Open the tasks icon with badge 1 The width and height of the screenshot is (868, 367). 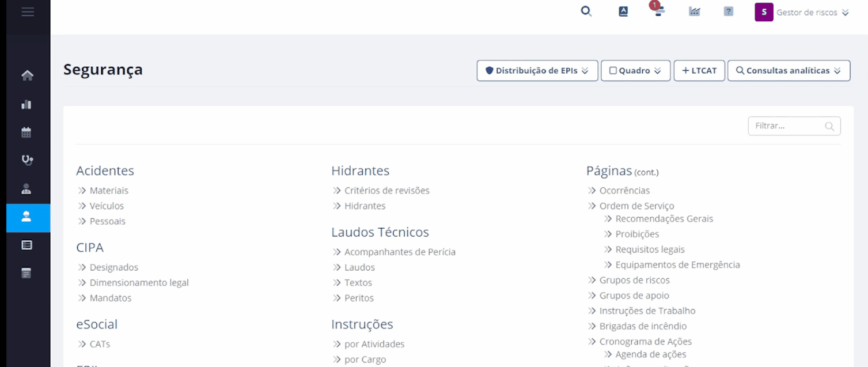pyautogui.click(x=658, y=10)
